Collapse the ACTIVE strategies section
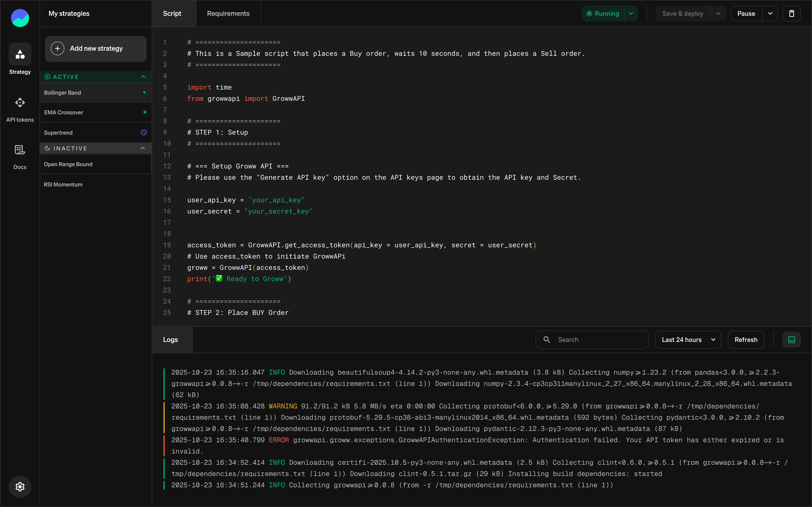The height and width of the screenshot is (507, 812). point(143,77)
